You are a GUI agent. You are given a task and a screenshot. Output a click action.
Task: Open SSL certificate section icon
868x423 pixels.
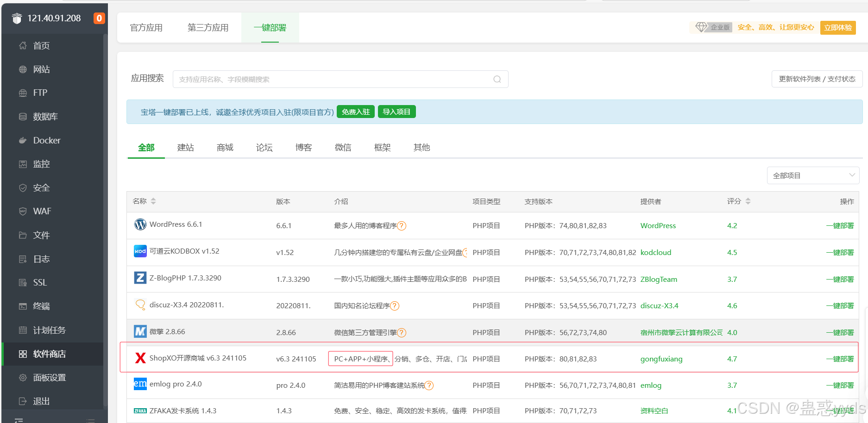tap(23, 282)
